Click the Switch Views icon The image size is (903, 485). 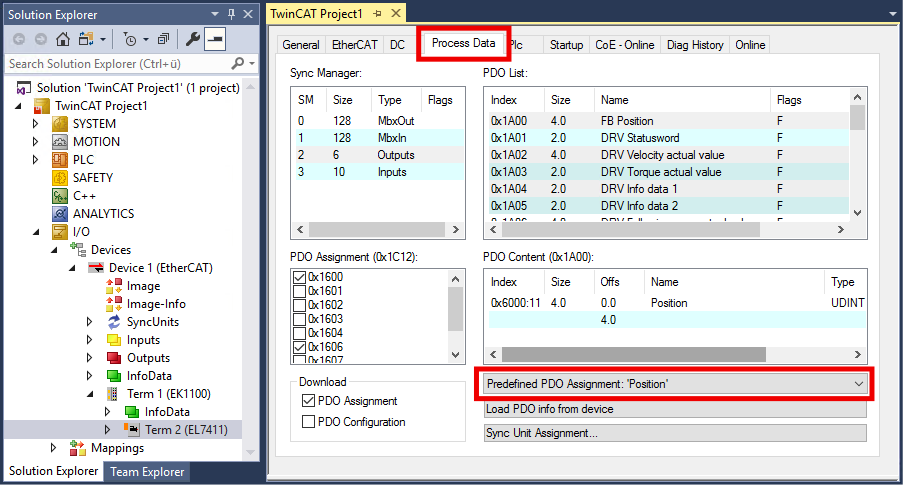86,39
